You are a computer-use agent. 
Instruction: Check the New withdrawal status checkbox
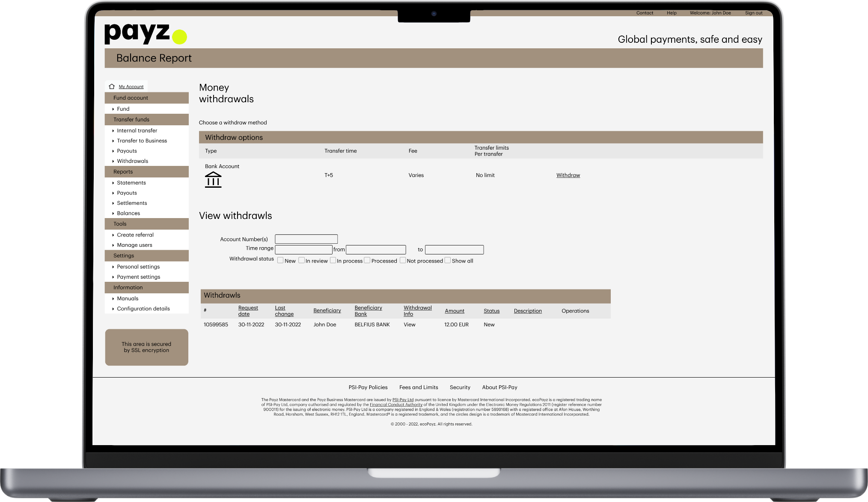point(280,260)
